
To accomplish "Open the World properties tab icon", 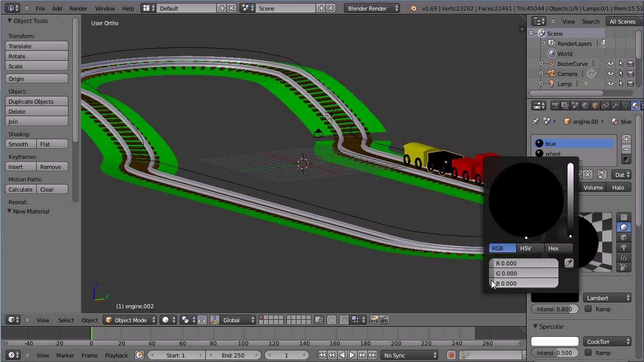I will (585, 106).
